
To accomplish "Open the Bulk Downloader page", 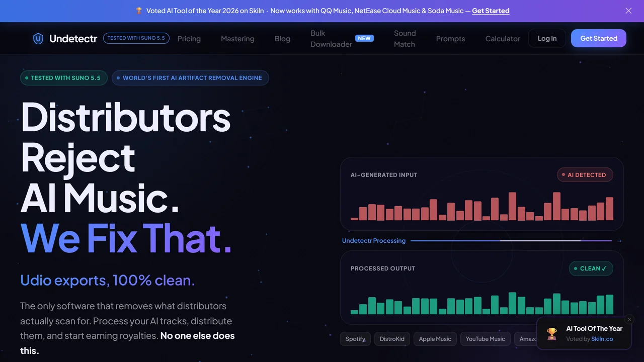I will 331,39.
